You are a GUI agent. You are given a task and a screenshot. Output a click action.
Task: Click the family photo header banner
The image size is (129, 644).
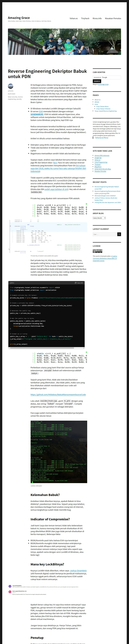[64, 42]
